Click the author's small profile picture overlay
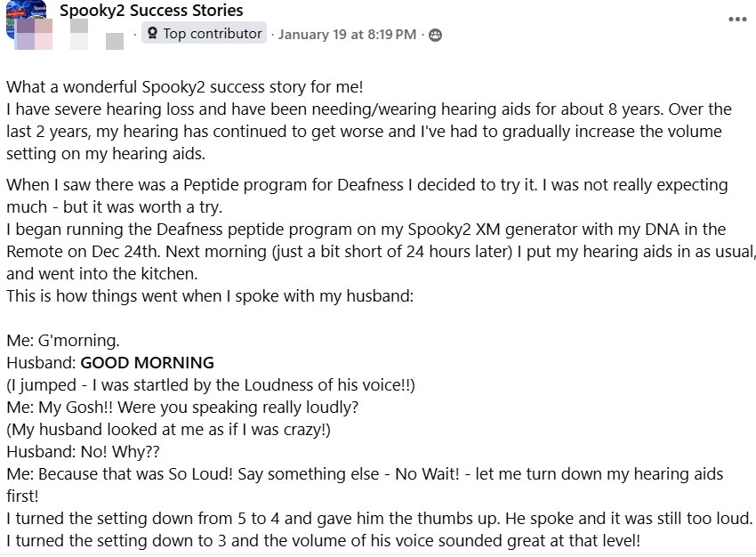 [x=24, y=37]
